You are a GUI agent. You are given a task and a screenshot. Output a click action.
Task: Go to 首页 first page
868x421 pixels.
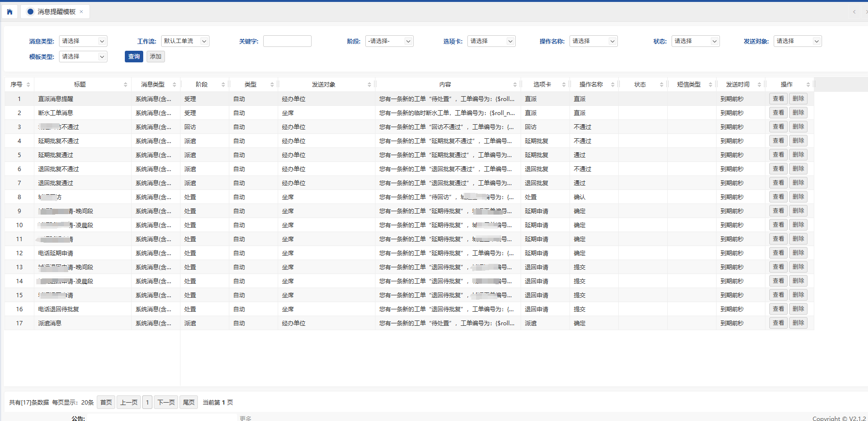point(106,402)
